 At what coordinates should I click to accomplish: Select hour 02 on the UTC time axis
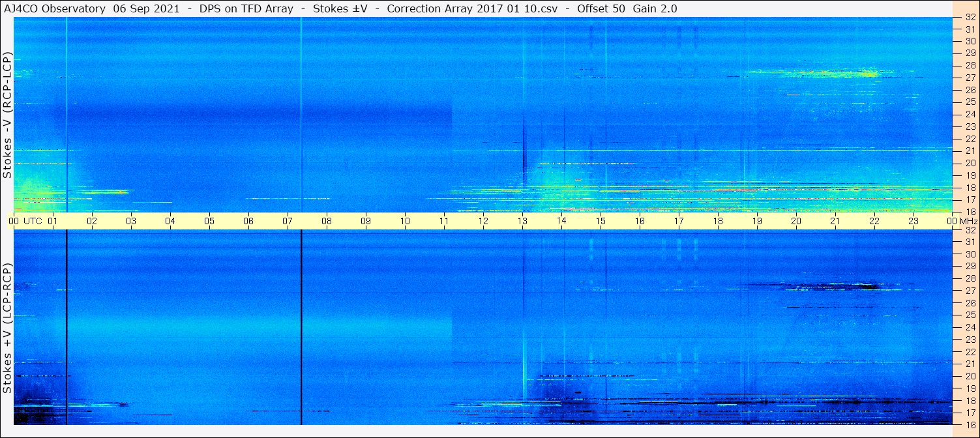point(92,221)
